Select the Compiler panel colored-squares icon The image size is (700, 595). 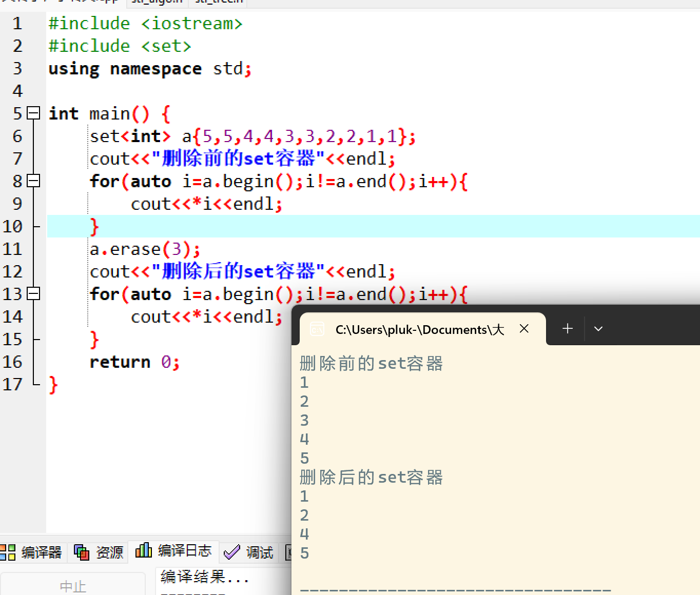click(x=8, y=552)
